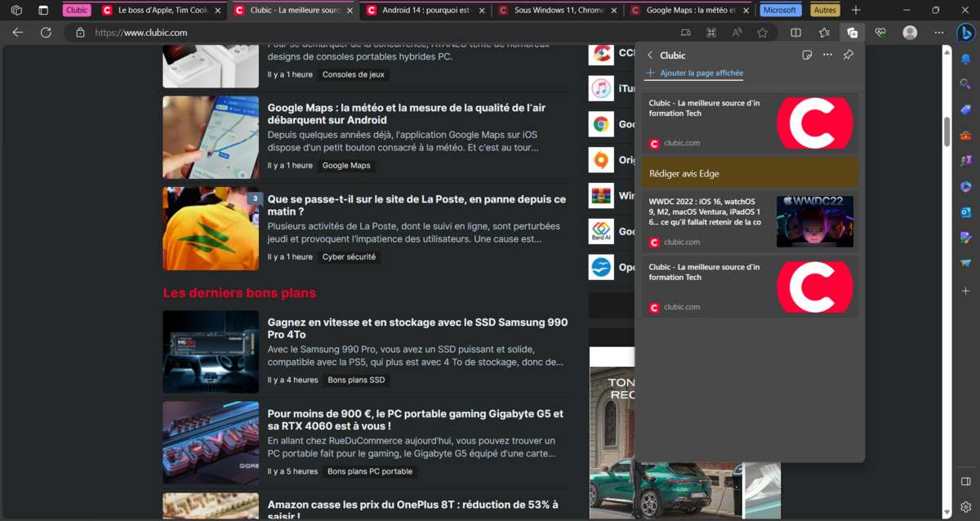Open the Samsung 990 Pro 4To deal

417,328
